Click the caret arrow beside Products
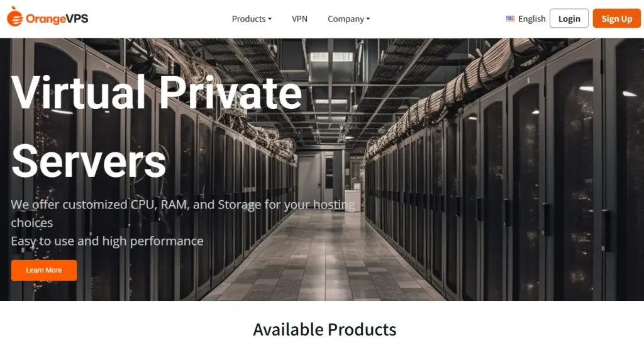 [270, 19]
